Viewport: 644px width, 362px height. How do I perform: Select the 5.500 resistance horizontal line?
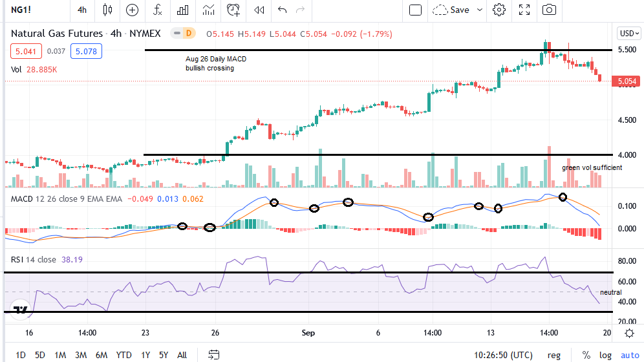378,50
